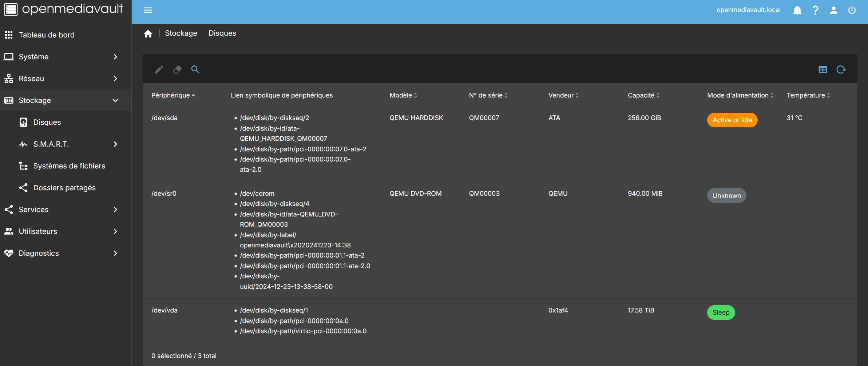The image size is (868, 366).
Task: Click the edit pencil toolbar icon
Action: point(159,69)
